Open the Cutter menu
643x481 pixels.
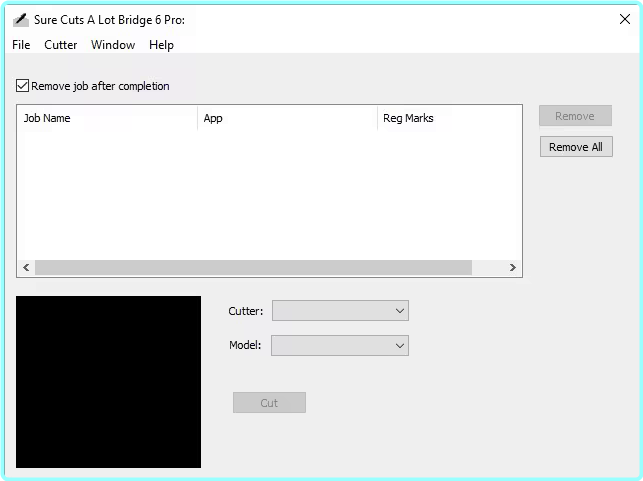[61, 45]
